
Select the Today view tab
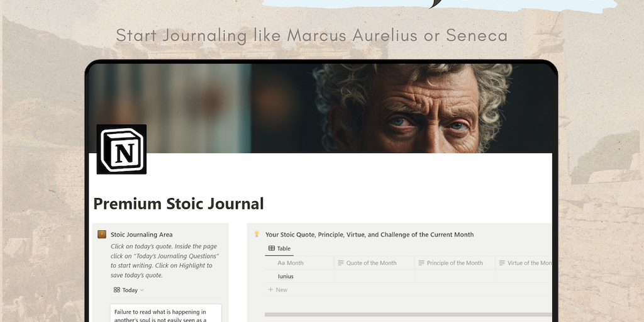130,290
